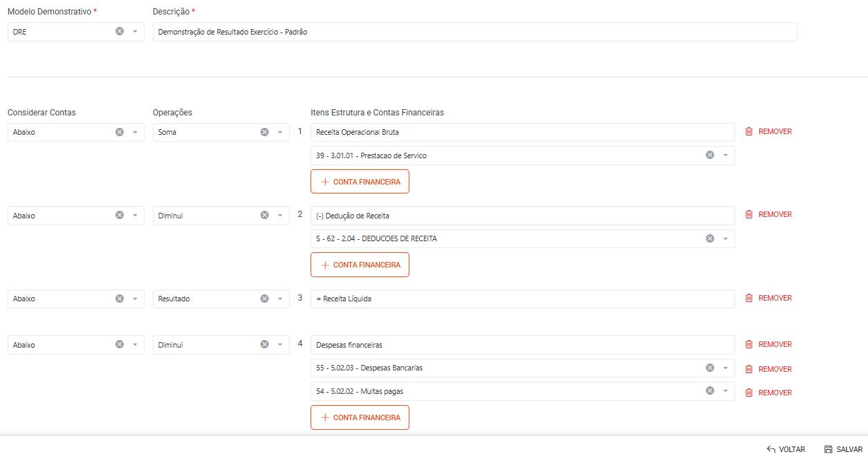868x461 pixels.
Task: Add a conta financeira under Receita Operacional Bruta
Action: [x=360, y=182]
